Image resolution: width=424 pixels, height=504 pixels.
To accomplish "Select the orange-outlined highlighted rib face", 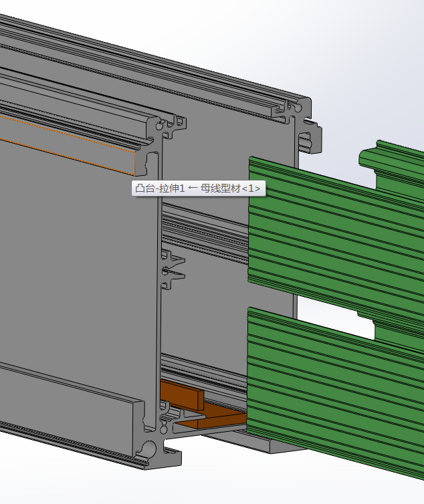I will pos(67,142).
